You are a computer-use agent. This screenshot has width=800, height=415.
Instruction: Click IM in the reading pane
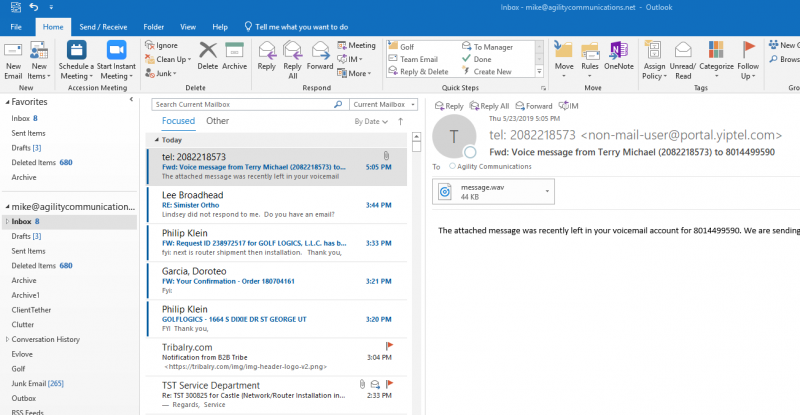[x=568, y=106]
